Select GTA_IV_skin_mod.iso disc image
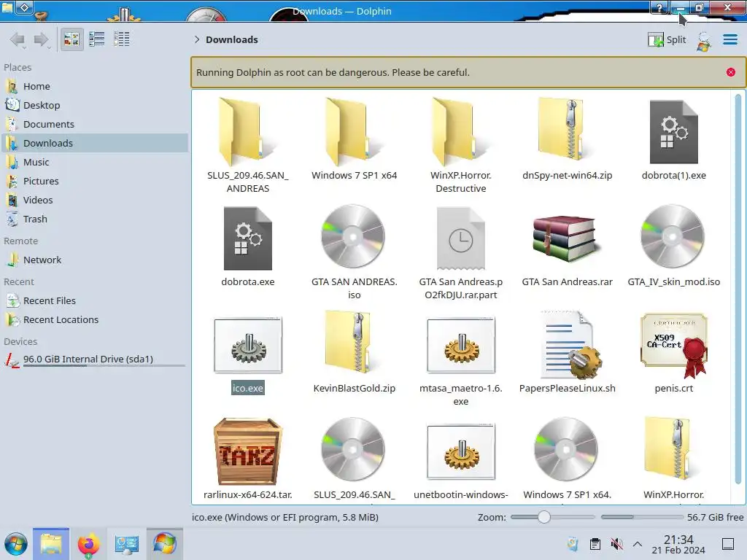 pyautogui.click(x=673, y=246)
